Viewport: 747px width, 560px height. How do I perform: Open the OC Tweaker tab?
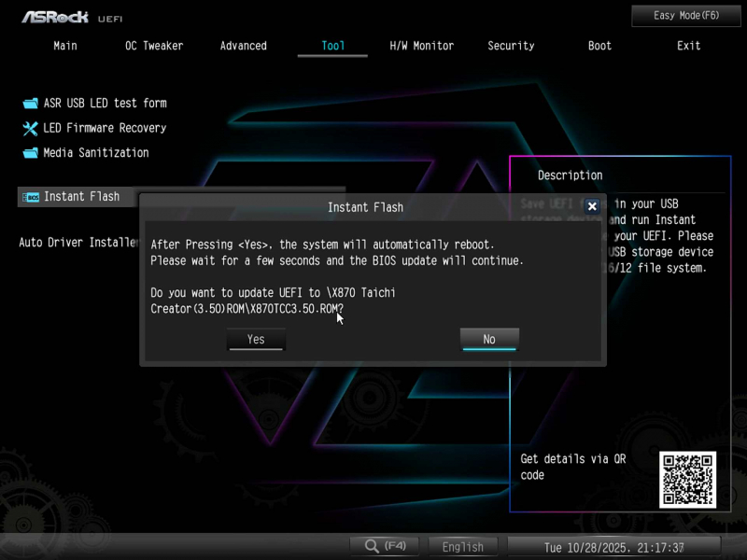pos(154,46)
